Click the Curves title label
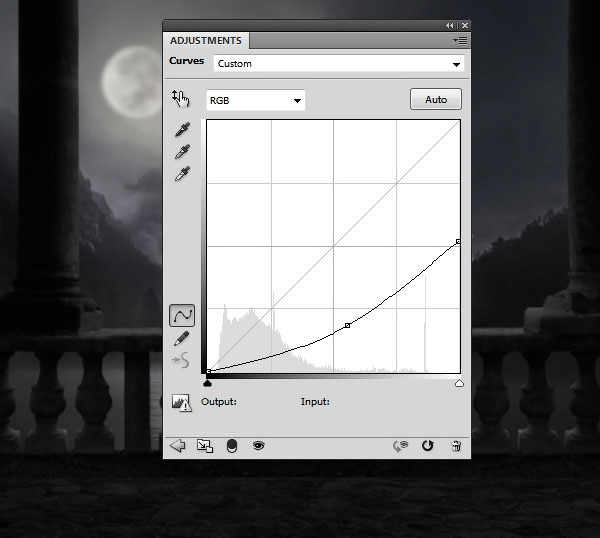Viewport: 600px width, 538px height. point(186,61)
